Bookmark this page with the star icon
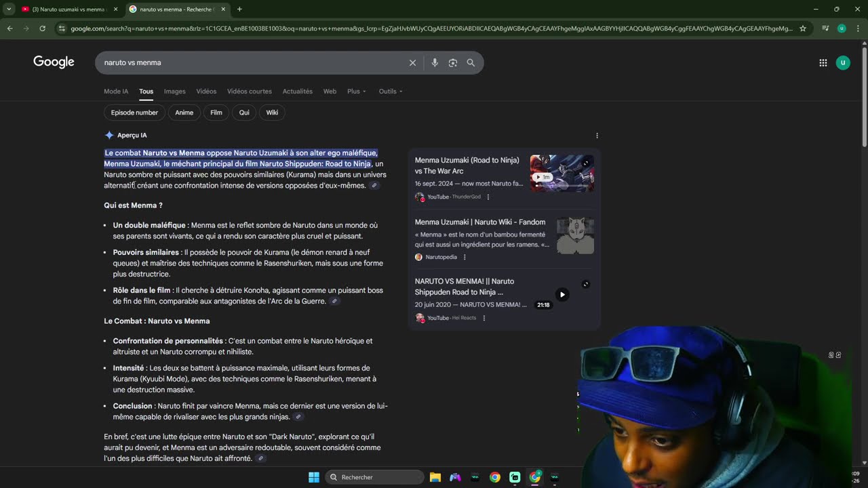Image resolution: width=868 pixels, height=488 pixels. [803, 28]
